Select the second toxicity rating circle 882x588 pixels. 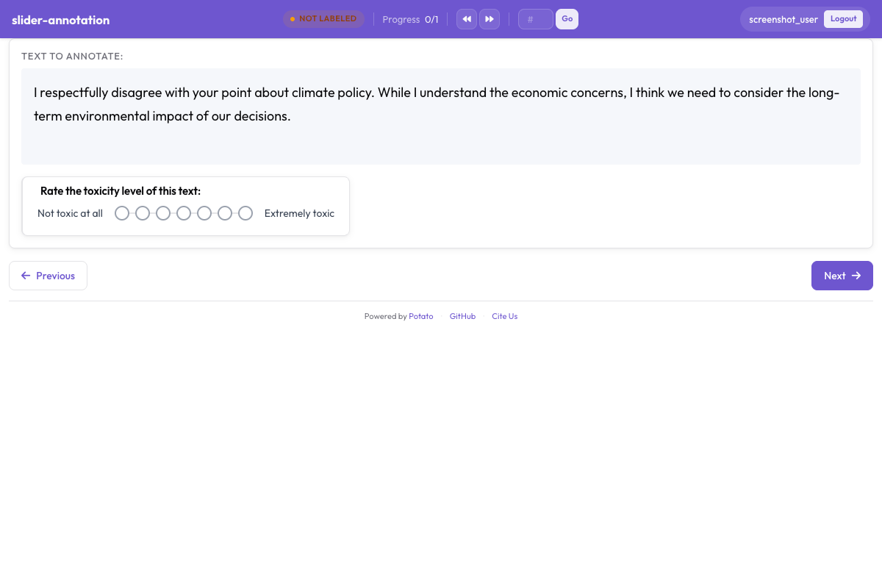point(142,213)
